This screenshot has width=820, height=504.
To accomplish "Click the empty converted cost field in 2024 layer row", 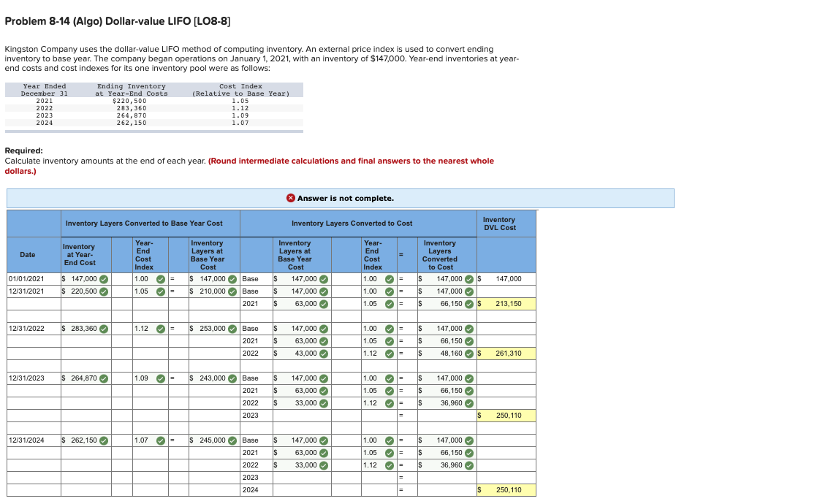I will (447, 490).
